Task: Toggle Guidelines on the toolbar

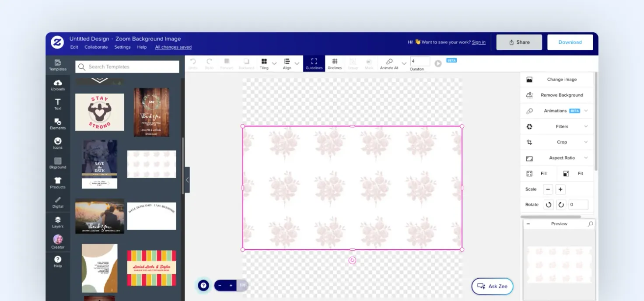Action: pyautogui.click(x=314, y=63)
